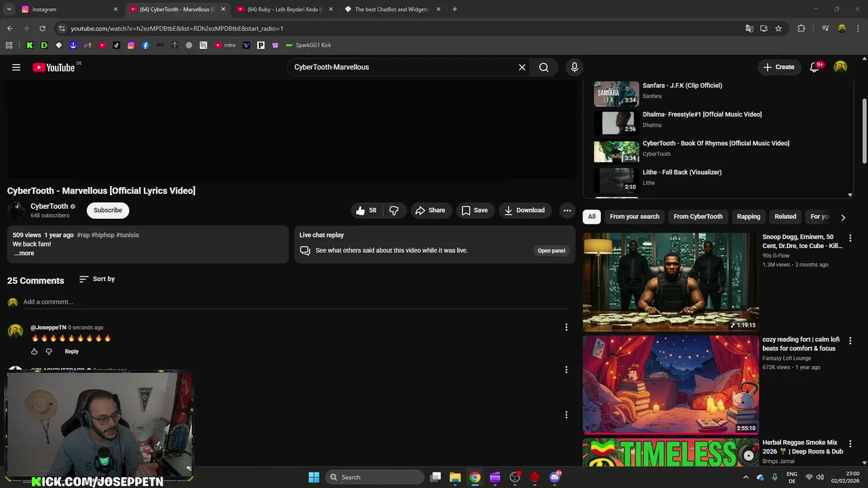This screenshot has width=868, height=488.
Task: Select the 'All' filter chip
Action: (592, 217)
